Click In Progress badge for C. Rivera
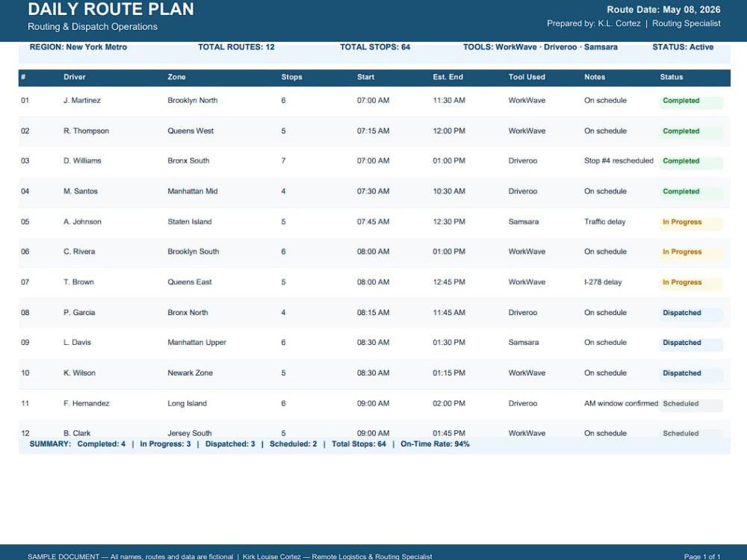This screenshot has height=560, width=747. click(x=691, y=253)
